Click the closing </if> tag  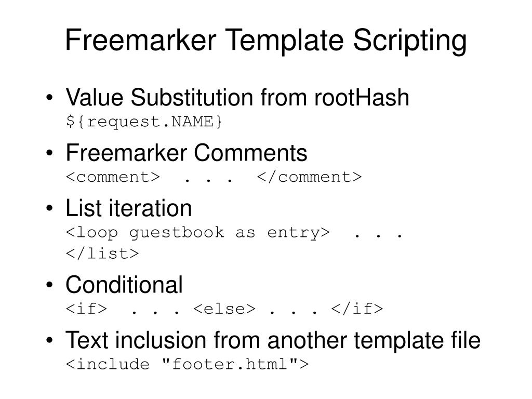click(x=357, y=309)
